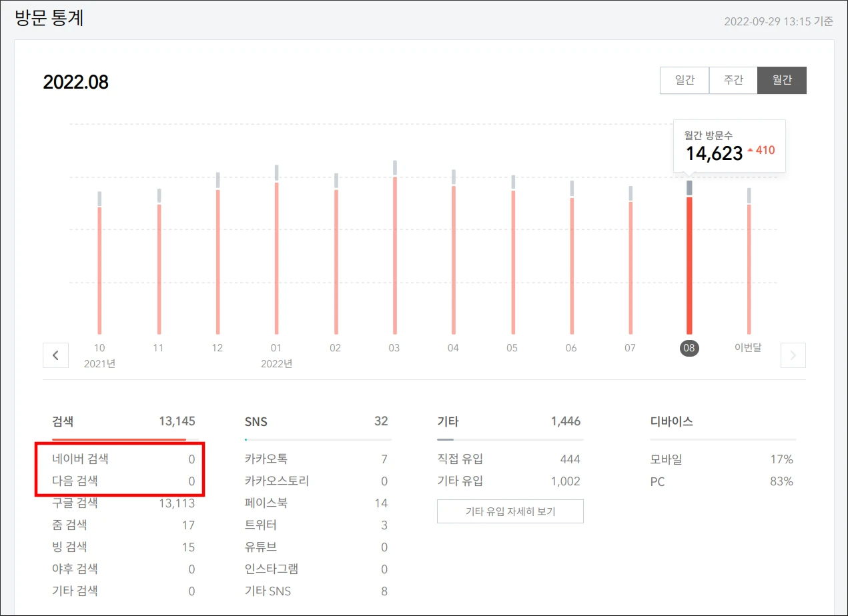
Task: Click the 2021년 10 month bar
Action: pos(99,267)
